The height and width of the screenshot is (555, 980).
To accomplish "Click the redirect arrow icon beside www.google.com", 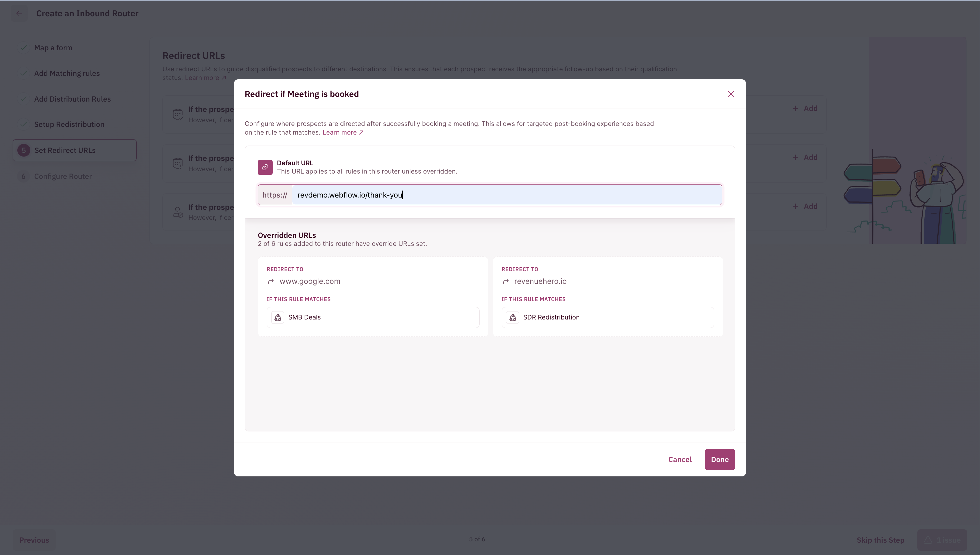I will 271,281.
